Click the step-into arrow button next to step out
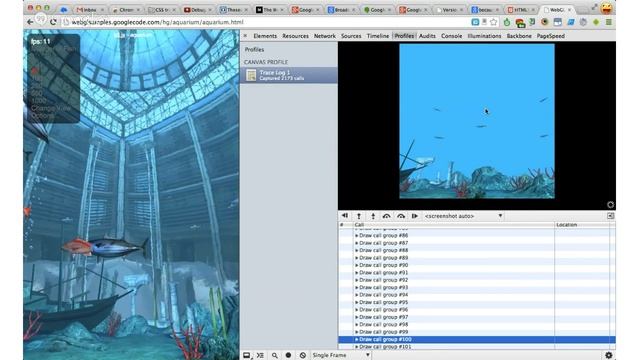The image size is (640, 360). point(373,216)
